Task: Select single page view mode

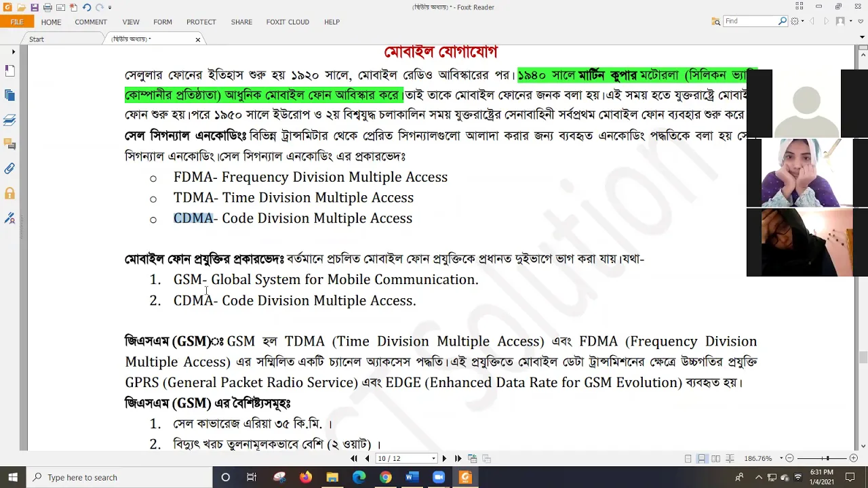Action: coord(688,459)
